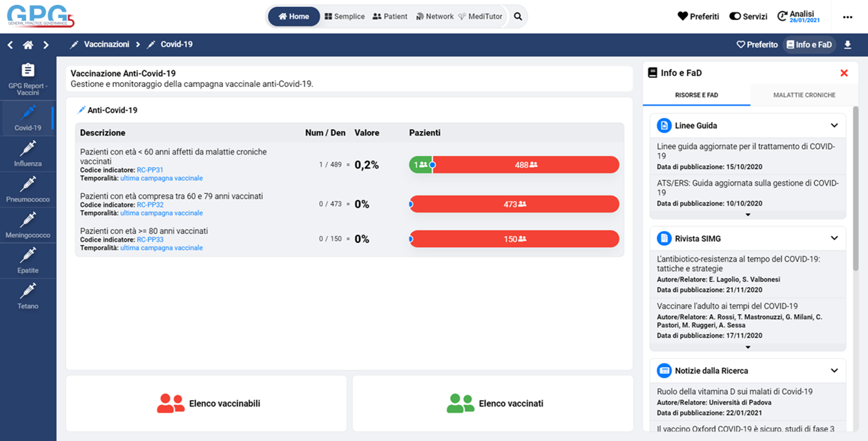868x441 pixels.
Task: Go to Meningococco vaccine section
Action: pyautogui.click(x=28, y=225)
